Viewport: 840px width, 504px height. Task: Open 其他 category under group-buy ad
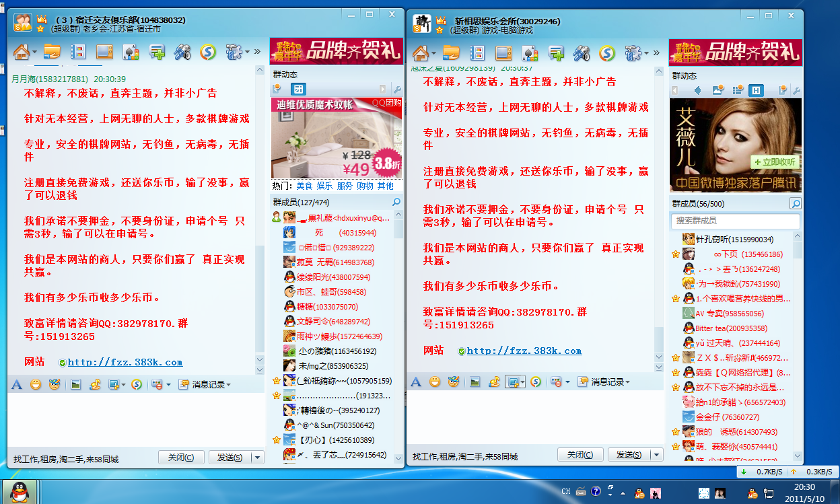click(x=386, y=186)
